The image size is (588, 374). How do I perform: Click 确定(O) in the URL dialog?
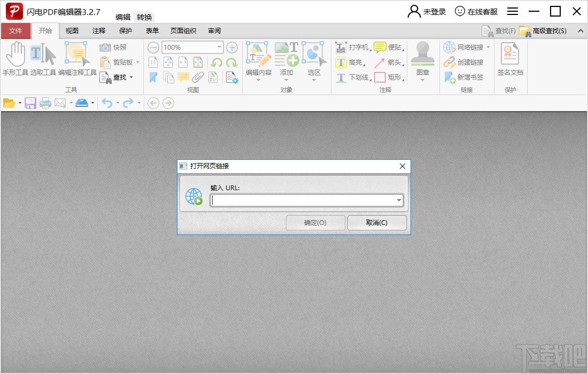pyautogui.click(x=315, y=223)
